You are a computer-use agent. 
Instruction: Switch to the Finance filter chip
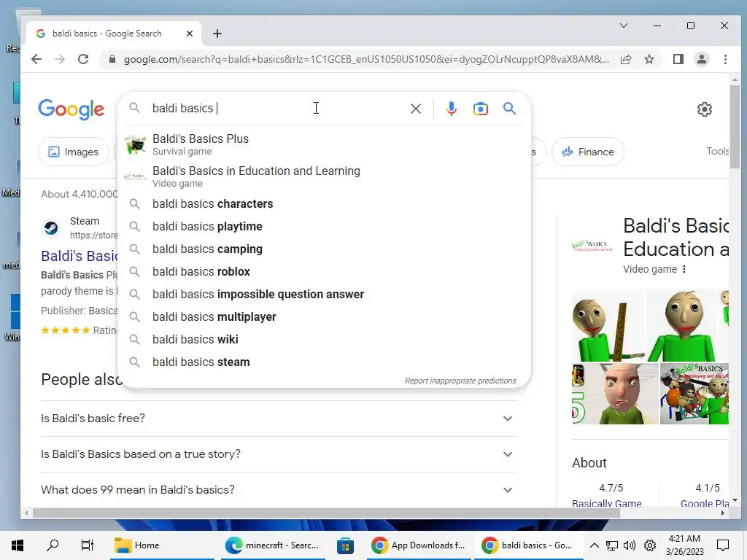(588, 152)
